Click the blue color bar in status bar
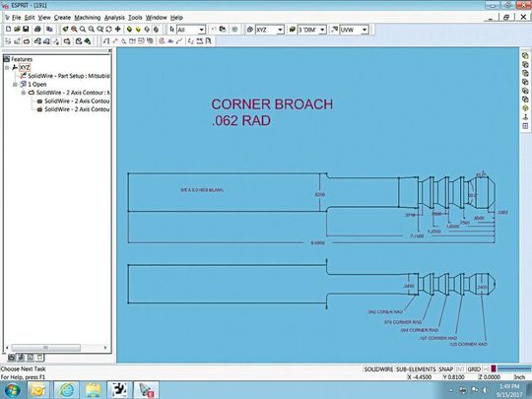 tap(514, 368)
